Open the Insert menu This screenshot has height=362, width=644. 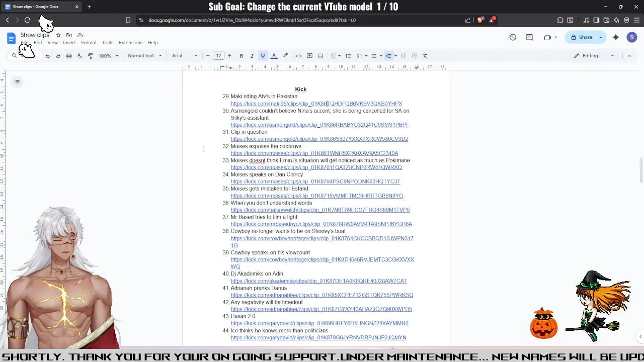(69, 43)
